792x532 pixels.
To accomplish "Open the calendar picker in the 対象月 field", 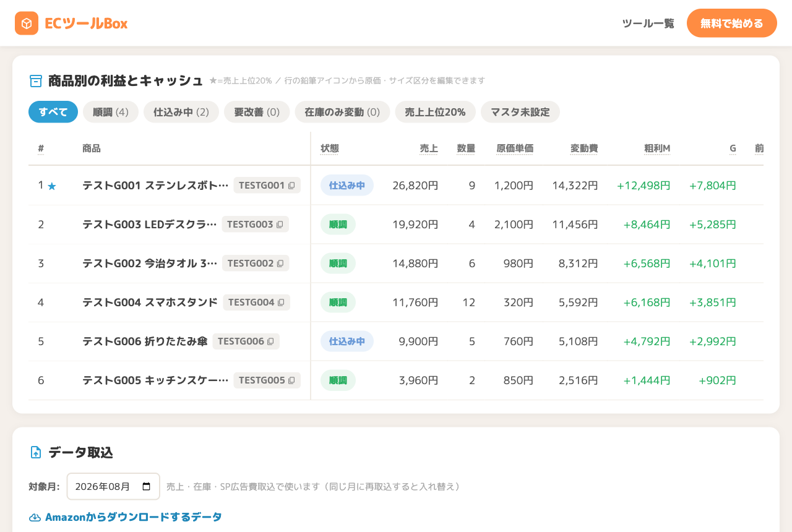I will [x=147, y=486].
